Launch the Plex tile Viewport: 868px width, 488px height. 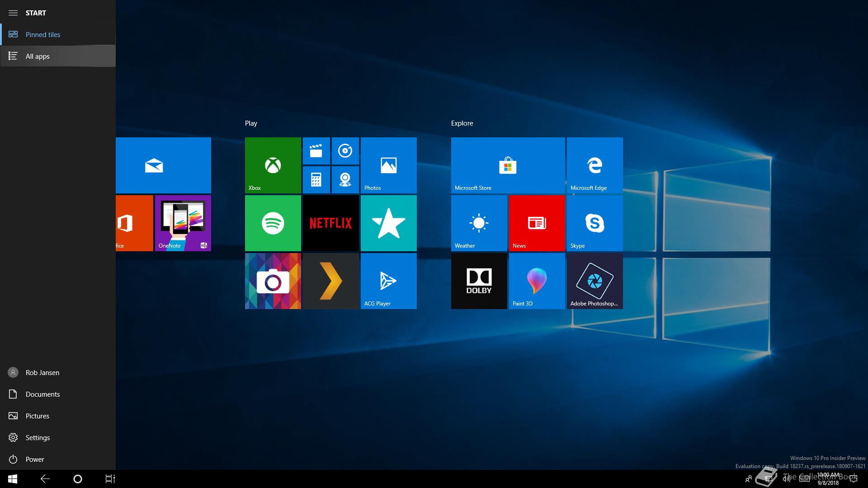331,281
